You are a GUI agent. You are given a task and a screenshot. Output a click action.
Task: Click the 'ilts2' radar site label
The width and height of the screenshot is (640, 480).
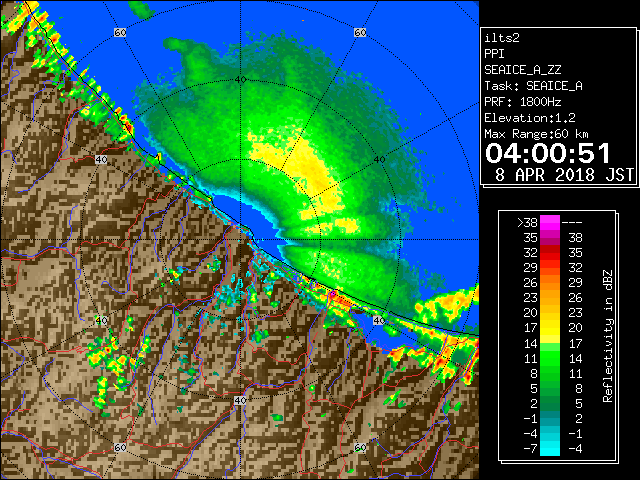pos(502,38)
